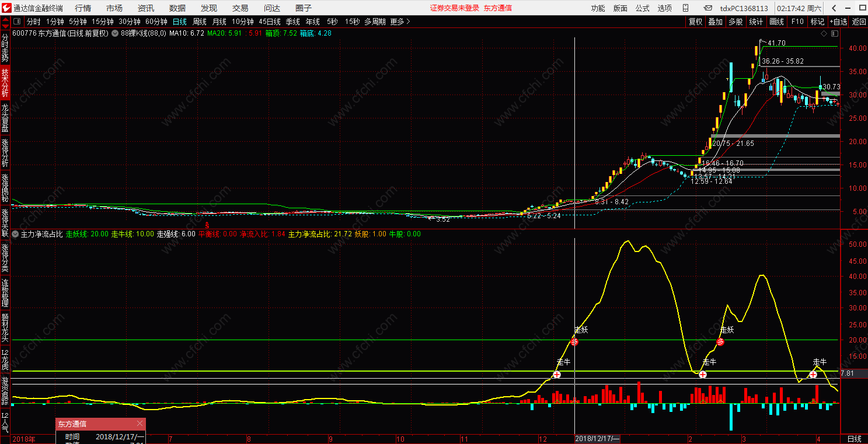Screen dimensions: 868x444
Task: Open 连板梳理 sidebar tab
Action: (5, 293)
